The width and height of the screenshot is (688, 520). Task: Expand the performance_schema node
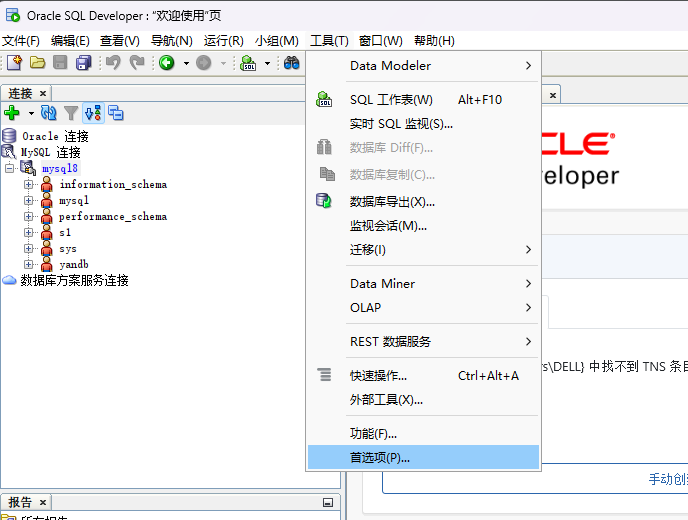(29, 216)
